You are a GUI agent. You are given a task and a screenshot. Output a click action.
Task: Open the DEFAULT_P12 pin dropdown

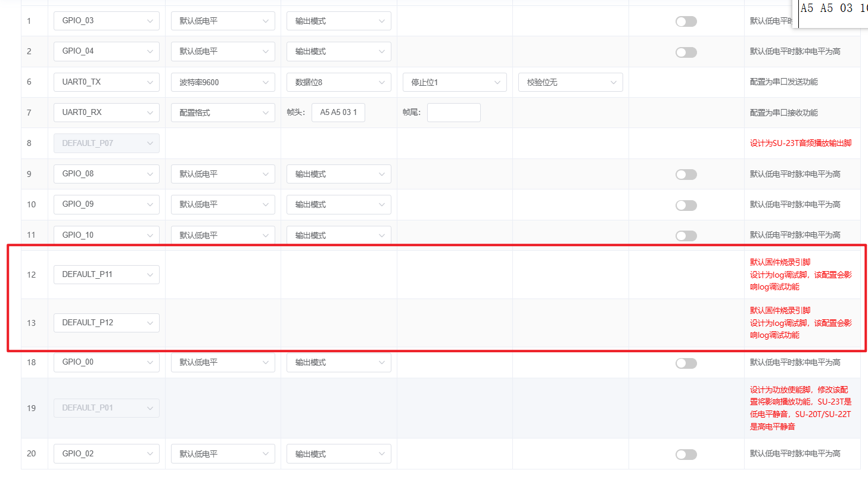coord(106,323)
